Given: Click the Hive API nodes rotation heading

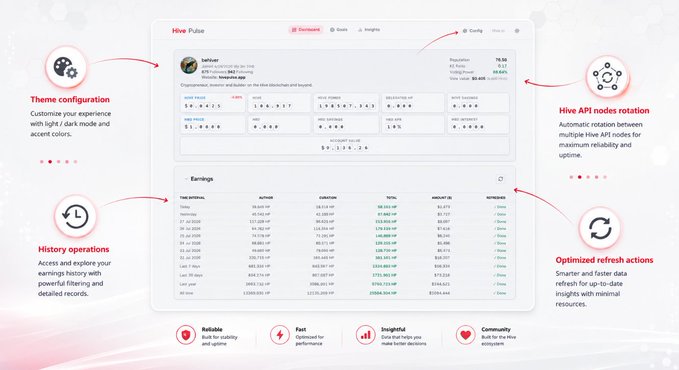Looking at the screenshot, I should 604,110.
